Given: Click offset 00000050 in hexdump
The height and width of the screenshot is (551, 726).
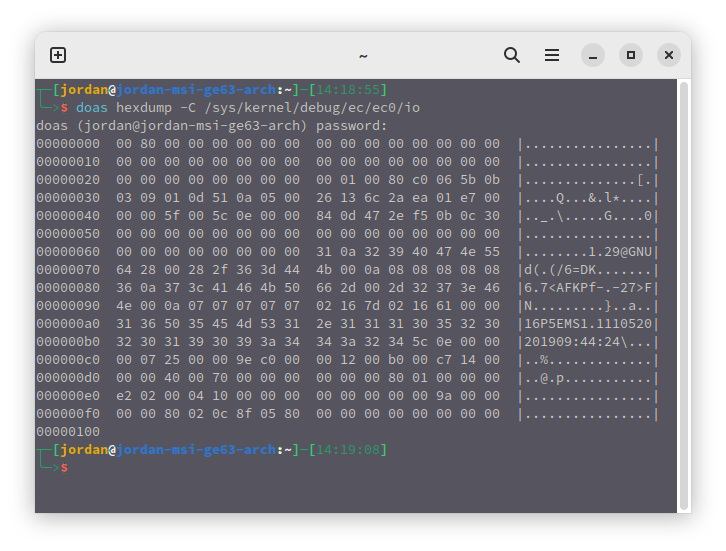Looking at the screenshot, I should pos(68,234).
